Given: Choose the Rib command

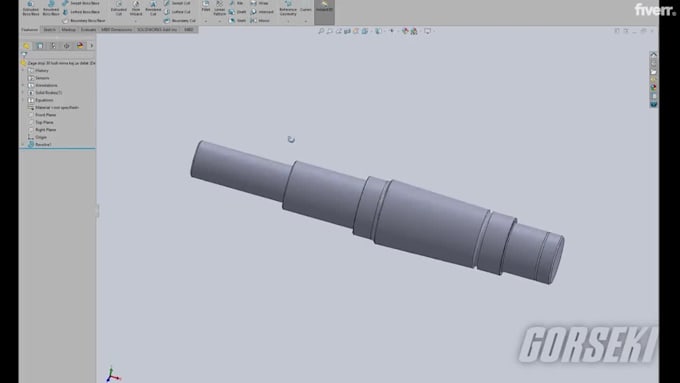Looking at the screenshot, I should click(237, 3).
